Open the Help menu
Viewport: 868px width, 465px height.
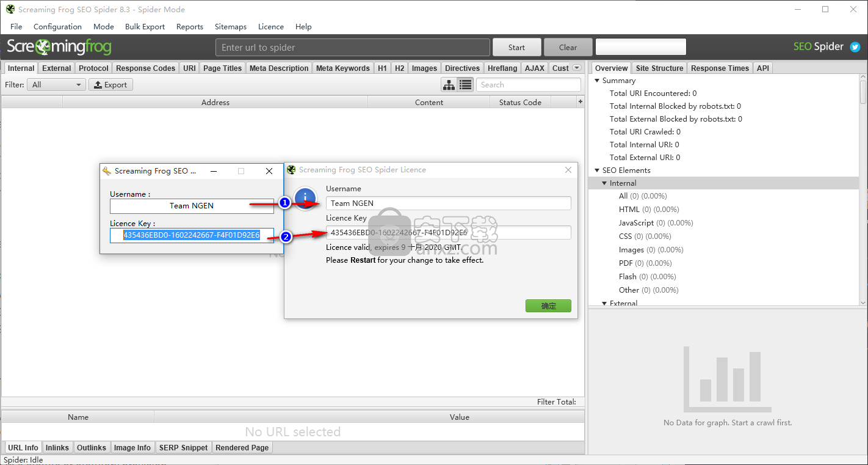[303, 27]
